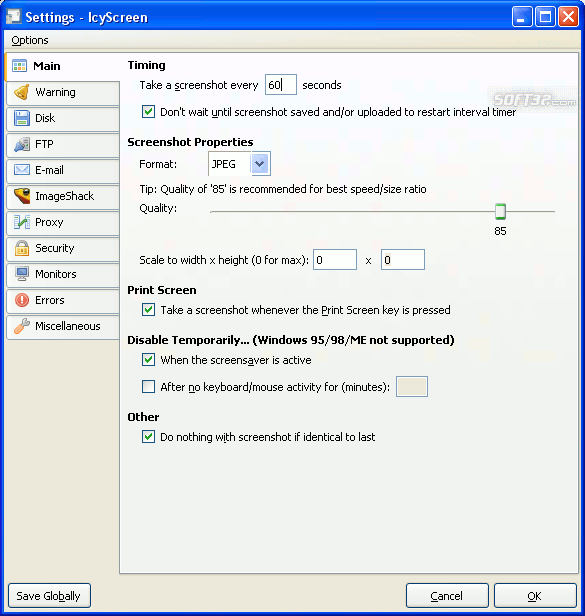Click the Proxy sidebar icon
Screen dimensions: 585x616
22,222
